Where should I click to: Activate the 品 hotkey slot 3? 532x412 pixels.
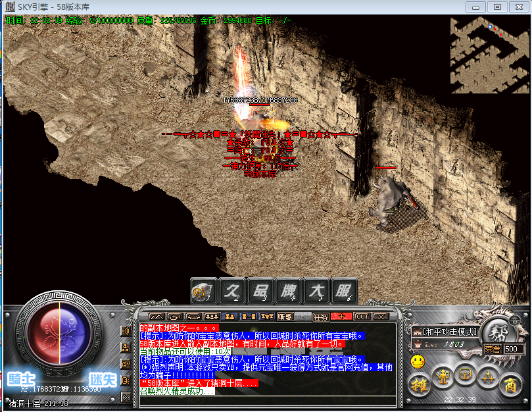[260, 290]
